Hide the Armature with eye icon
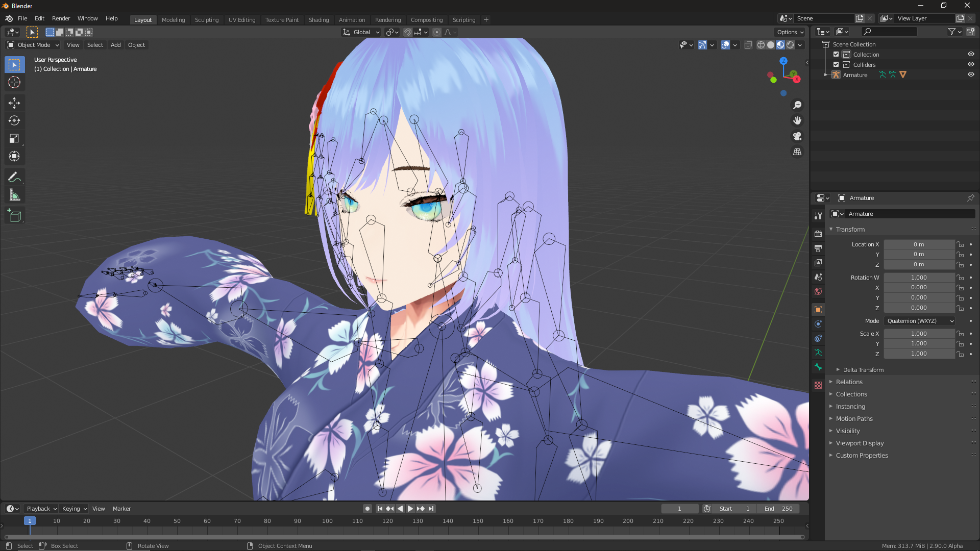980x551 pixels. pyautogui.click(x=971, y=75)
